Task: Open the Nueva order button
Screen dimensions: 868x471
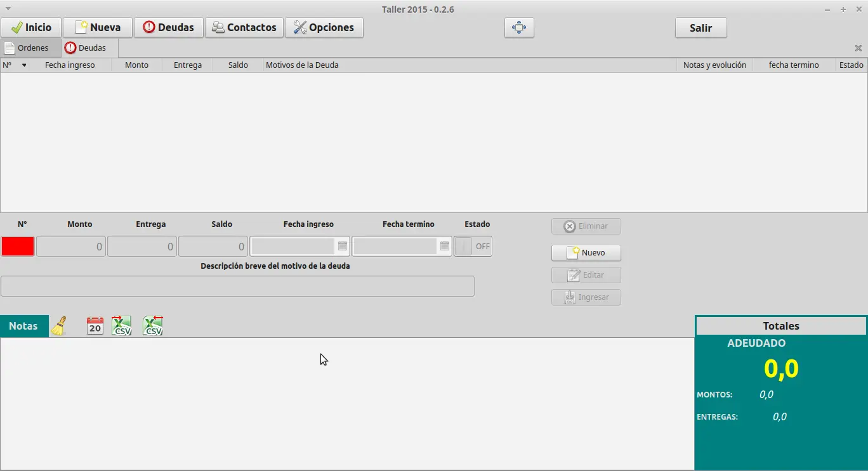Action: pos(98,28)
